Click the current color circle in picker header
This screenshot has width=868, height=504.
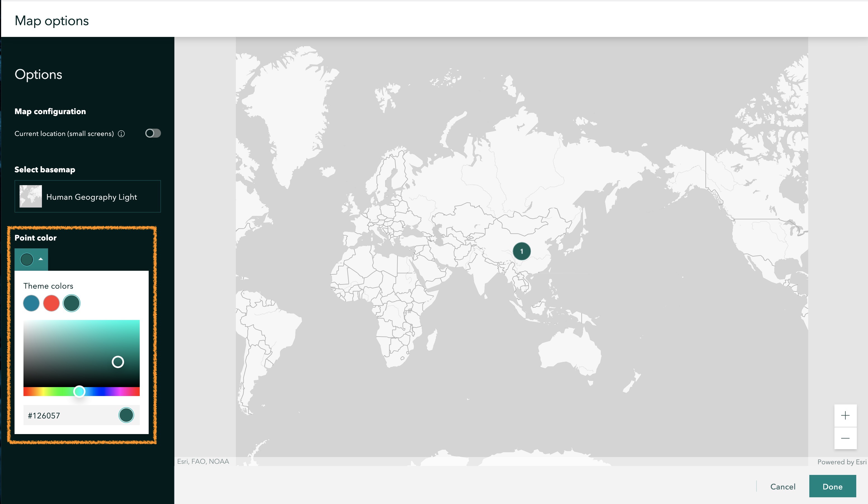point(27,259)
